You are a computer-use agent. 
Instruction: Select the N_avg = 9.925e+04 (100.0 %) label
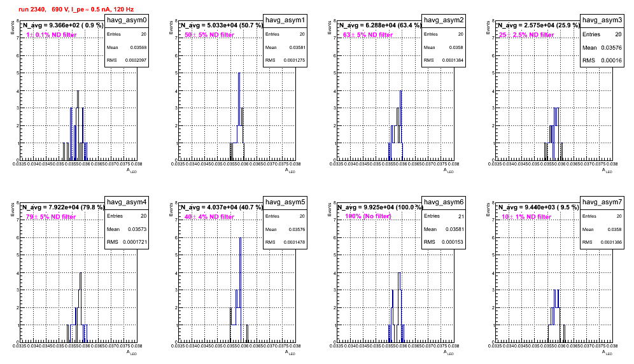click(x=380, y=207)
